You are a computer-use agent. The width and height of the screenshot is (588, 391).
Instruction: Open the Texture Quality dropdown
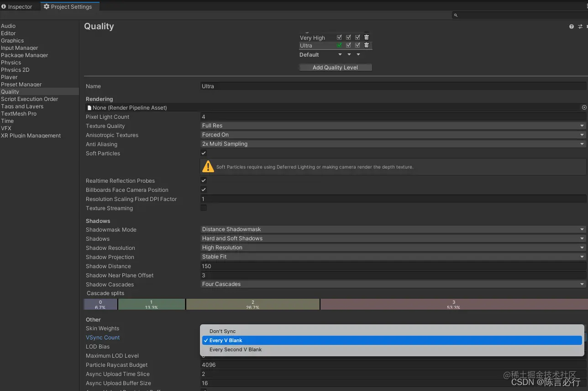[x=393, y=126]
